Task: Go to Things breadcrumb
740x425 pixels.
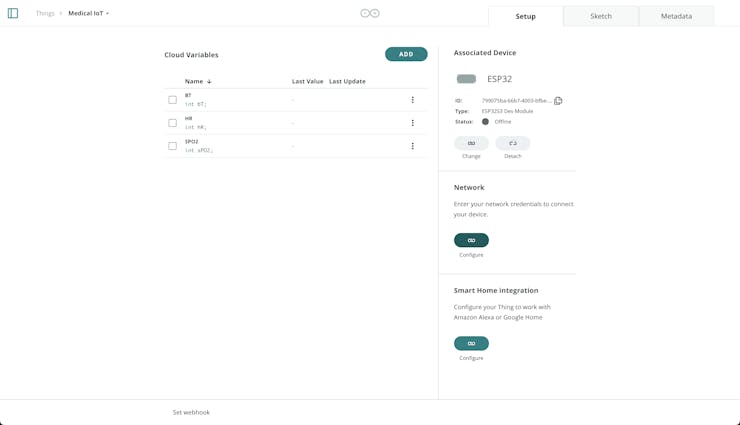Action: click(45, 14)
